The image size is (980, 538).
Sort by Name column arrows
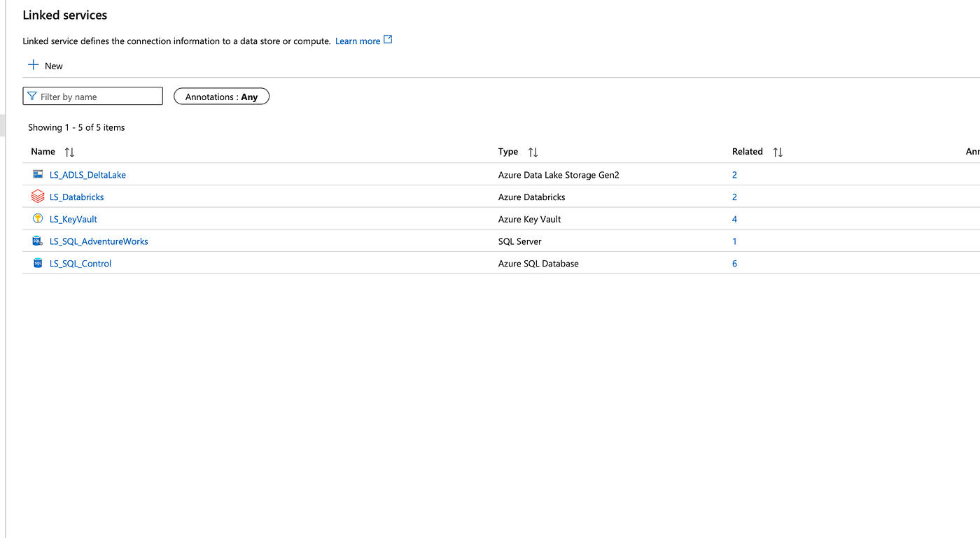(69, 152)
